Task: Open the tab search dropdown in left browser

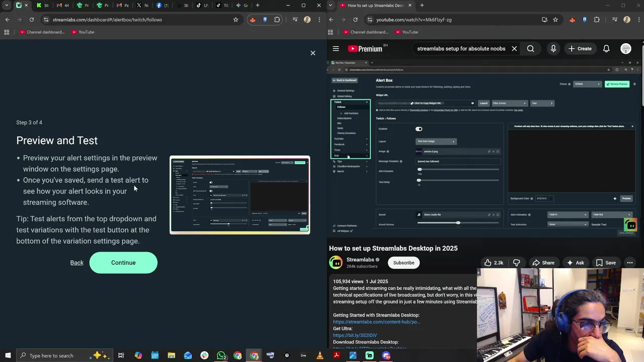Action: [7, 6]
